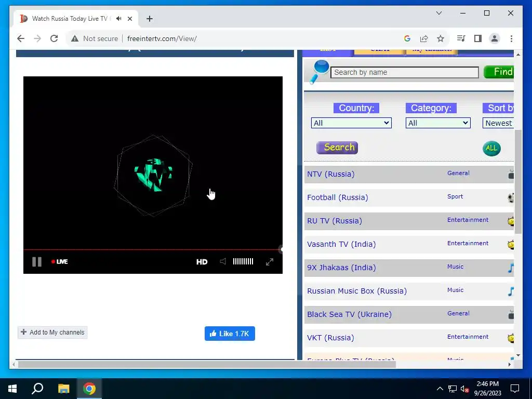Open Russian Music Box (Russia) channel

coord(357,291)
